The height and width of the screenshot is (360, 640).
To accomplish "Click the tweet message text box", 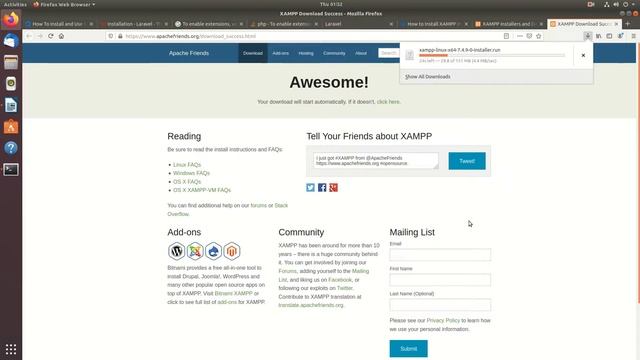I will click(x=376, y=161).
